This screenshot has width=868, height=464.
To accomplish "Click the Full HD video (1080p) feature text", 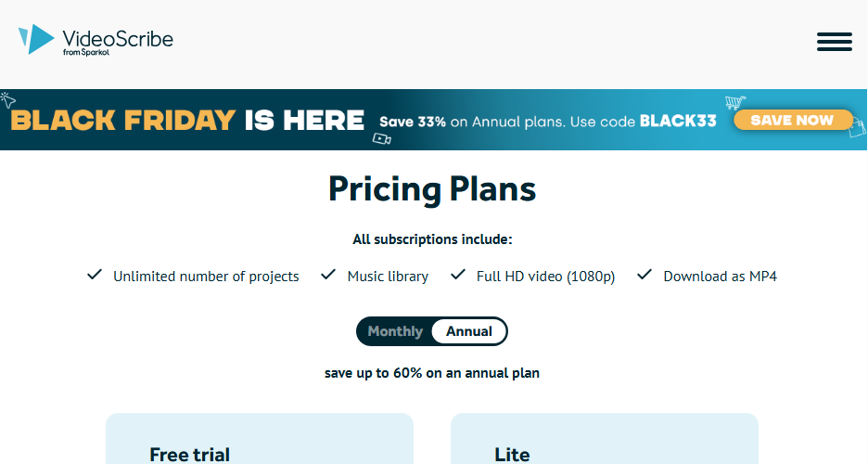I will pos(545,277).
